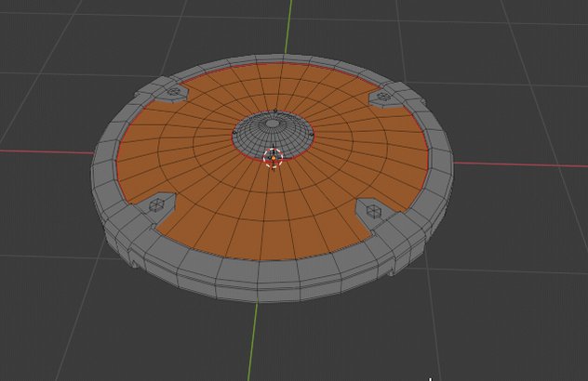Select the small cap atop the central dome
588x381 pixels.
tap(273, 124)
